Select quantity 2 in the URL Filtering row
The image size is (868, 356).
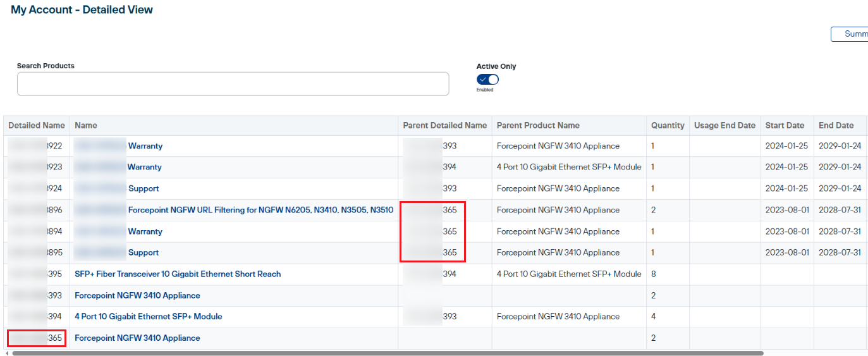pyautogui.click(x=668, y=210)
